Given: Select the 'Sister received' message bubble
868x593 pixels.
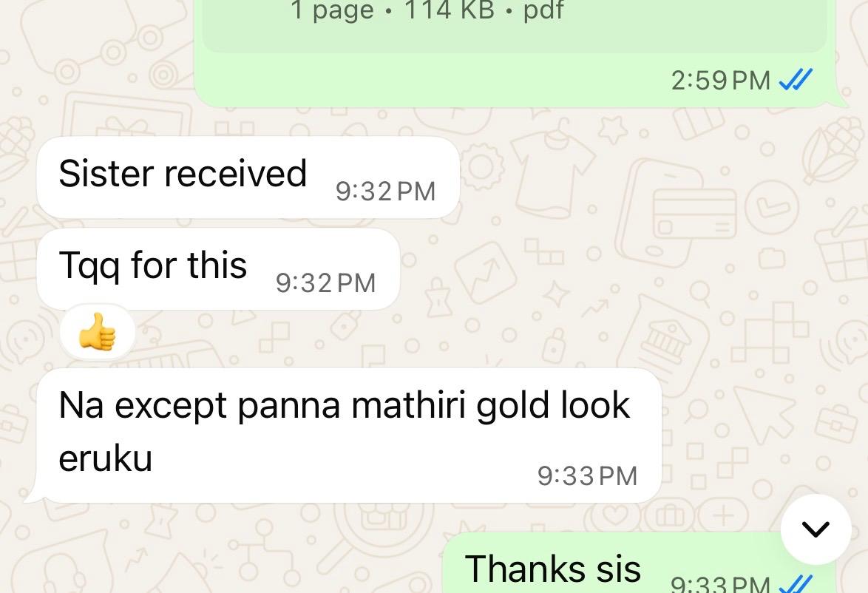Looking at the screenshot, I should 248,177.
